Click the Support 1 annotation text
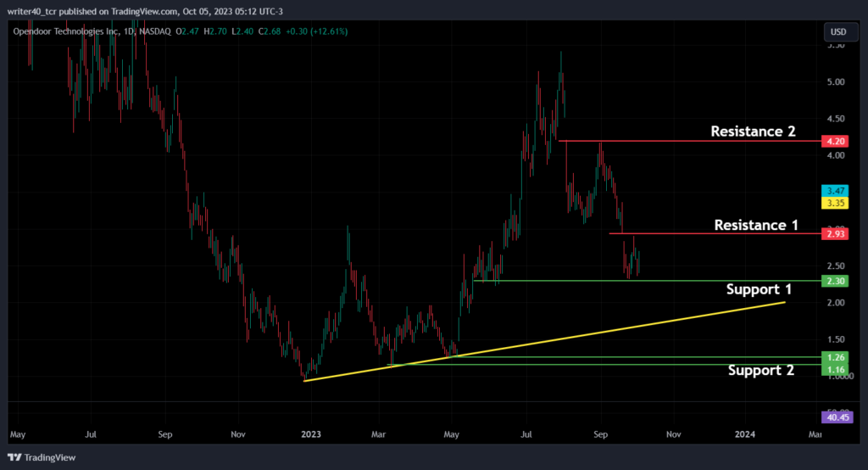868x470 pixels. pos(759,289)
